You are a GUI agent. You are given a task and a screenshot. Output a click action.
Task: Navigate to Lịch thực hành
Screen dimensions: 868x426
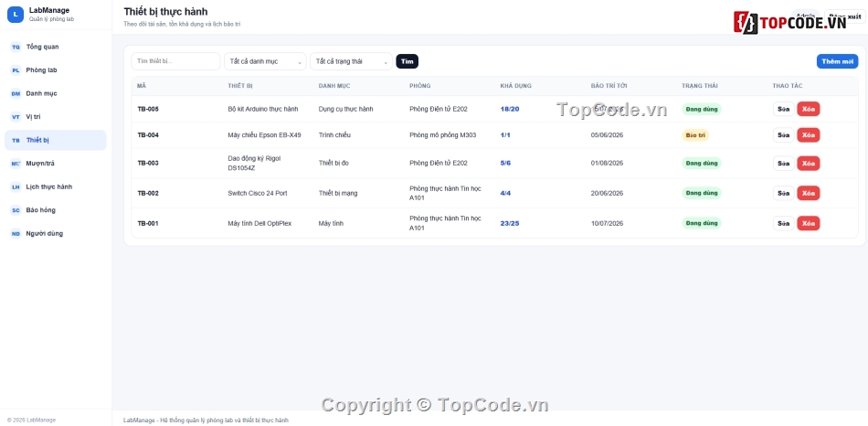56,187
